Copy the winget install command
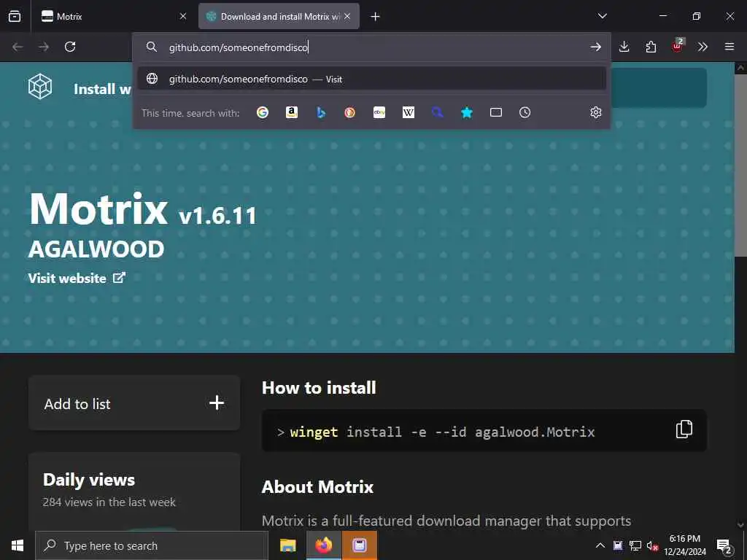 pos(684,429)
